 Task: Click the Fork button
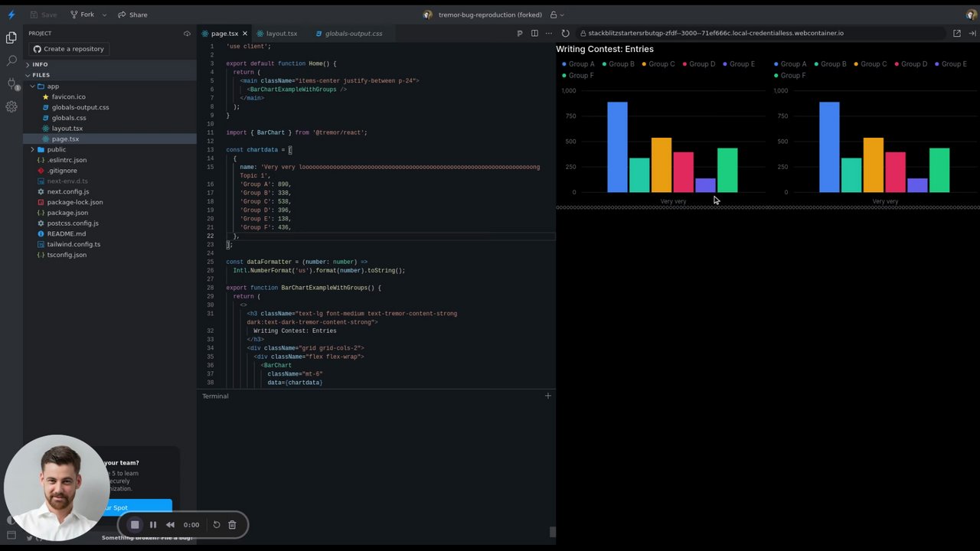click(x=82, y=15)
